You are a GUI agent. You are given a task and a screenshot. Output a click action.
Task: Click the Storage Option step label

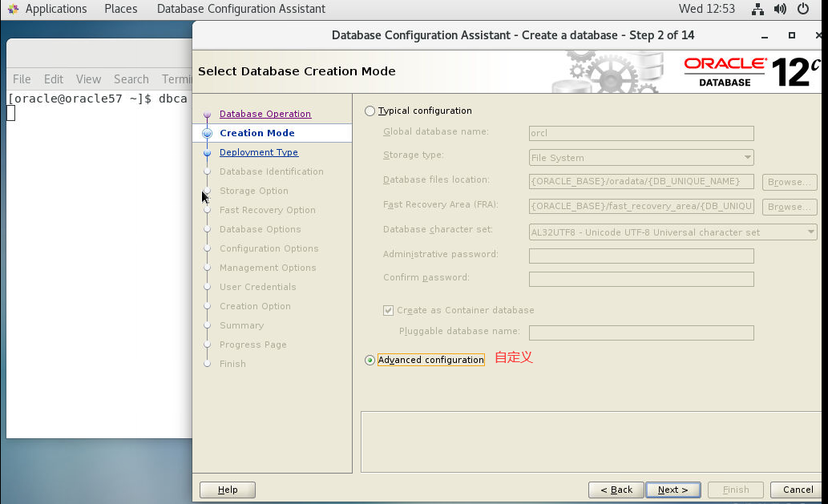254,191
